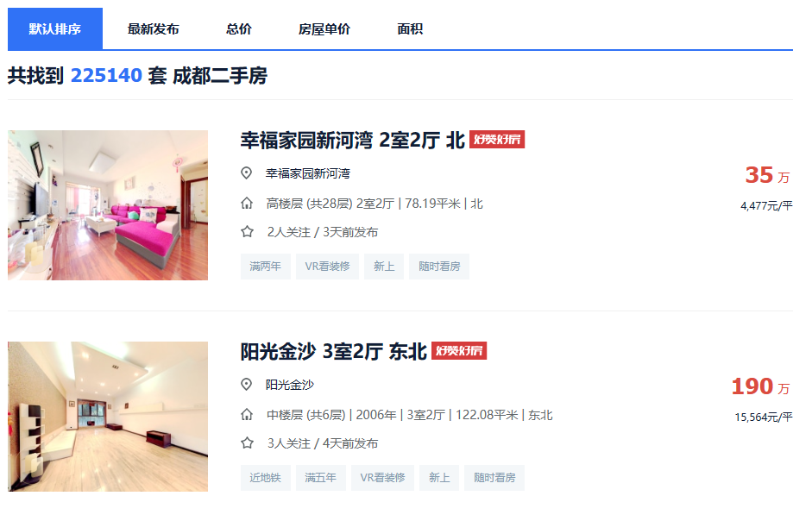Click the 190 万 price
812x521 pixels.
[760, 386]
